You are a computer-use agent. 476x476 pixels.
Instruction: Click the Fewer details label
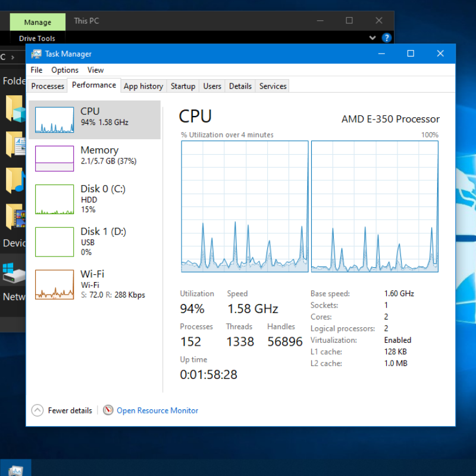[x=70, y=411]
